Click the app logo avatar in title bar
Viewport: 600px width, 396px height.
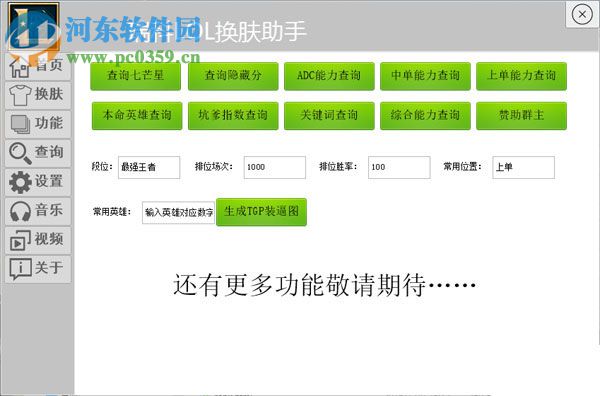point(34,26)
